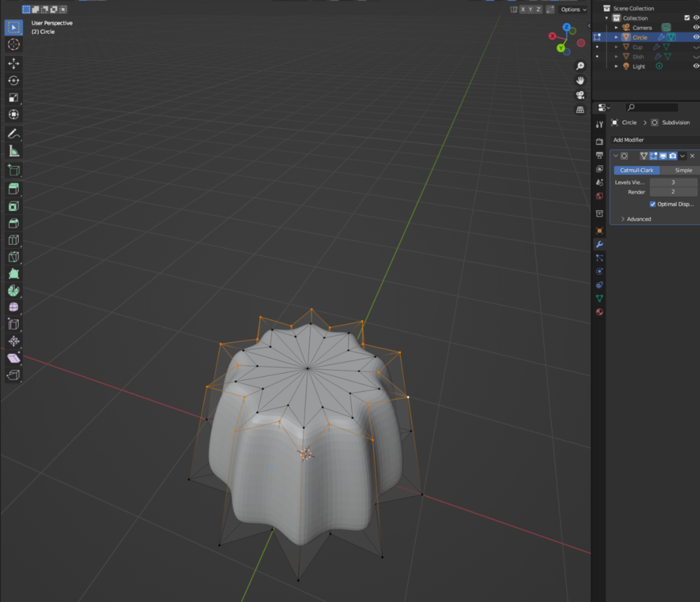The image size is (700, 602).
Task: Select the Knife tool
Action: 14,257
